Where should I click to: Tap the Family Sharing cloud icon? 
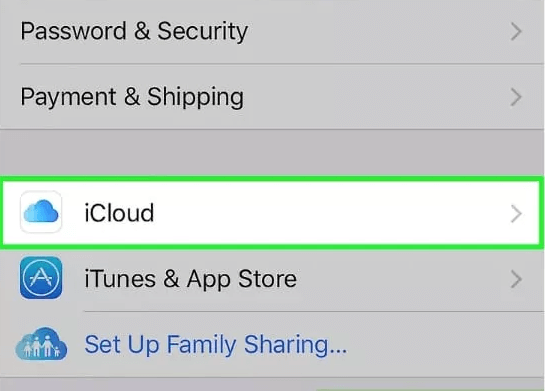41,344
